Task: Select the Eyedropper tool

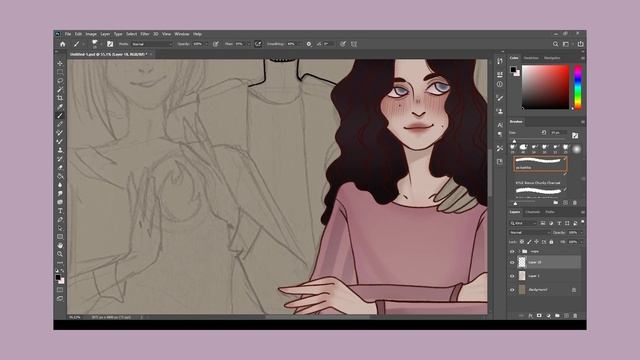Action: point(60,107)
